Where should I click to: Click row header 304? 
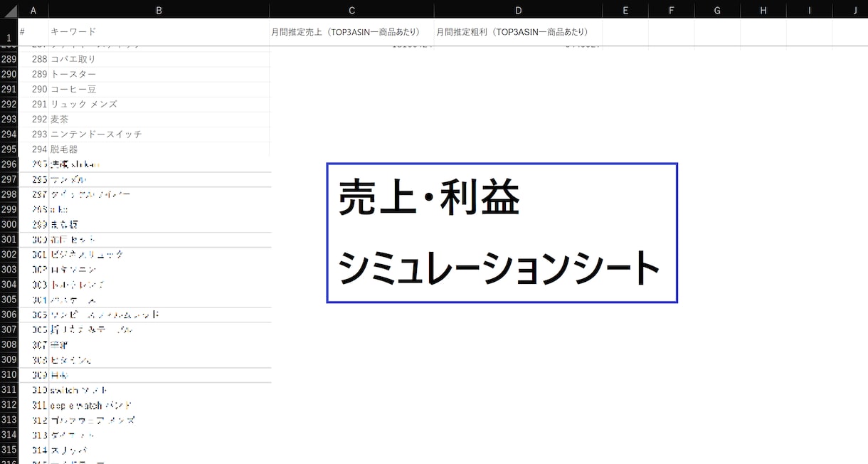click(x=9, y=284)
